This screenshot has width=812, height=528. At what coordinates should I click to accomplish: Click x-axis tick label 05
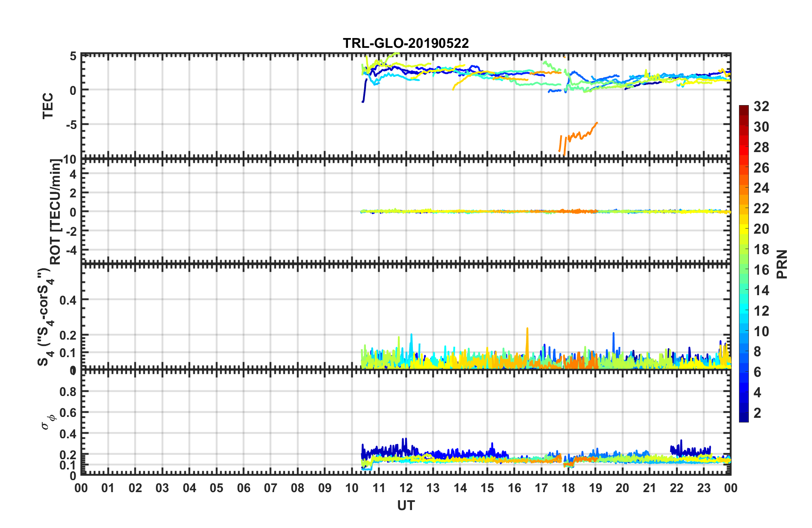click(x=216, y=488)
